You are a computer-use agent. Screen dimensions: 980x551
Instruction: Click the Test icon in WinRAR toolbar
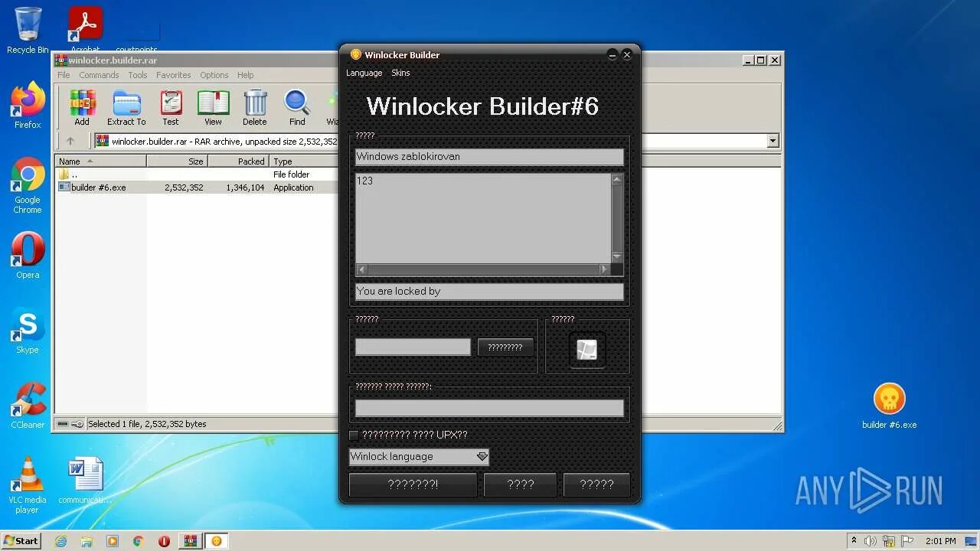coord(171,108)
